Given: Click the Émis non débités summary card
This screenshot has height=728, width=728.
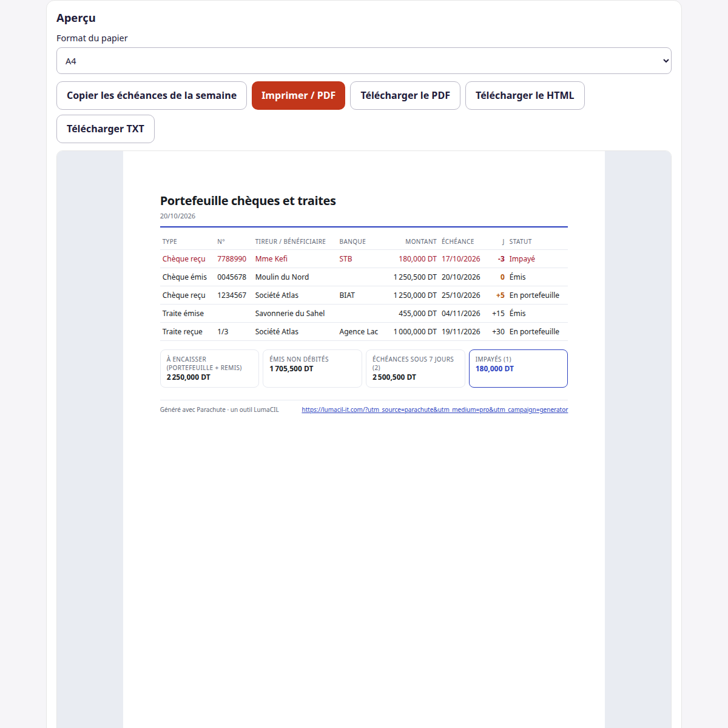Looking at the screenshot, I should [312, 368].
